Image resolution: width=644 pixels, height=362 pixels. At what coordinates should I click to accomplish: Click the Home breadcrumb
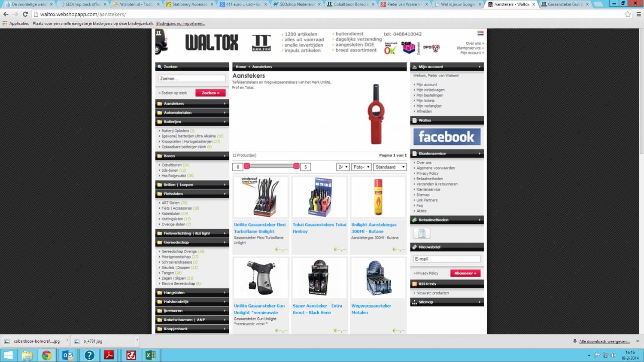[x=241, y=67]
